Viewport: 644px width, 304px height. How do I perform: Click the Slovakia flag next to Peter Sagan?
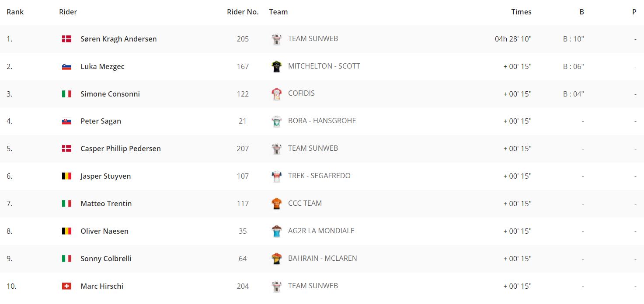[x=66, y=121]
